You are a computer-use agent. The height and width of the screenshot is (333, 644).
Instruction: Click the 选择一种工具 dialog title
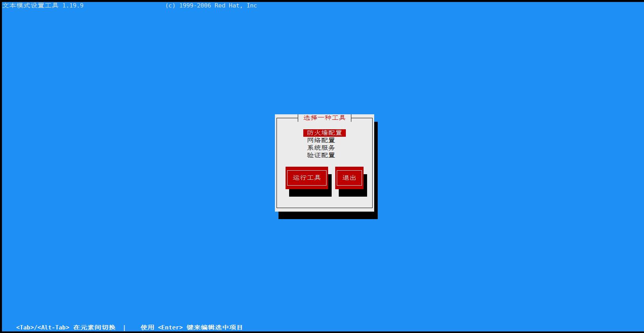(325, 118)
